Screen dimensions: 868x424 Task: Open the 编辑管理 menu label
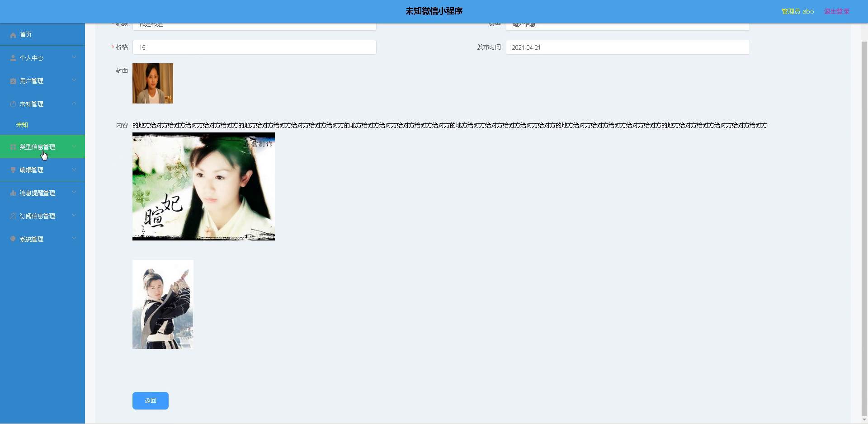click(x=31, y=170)
